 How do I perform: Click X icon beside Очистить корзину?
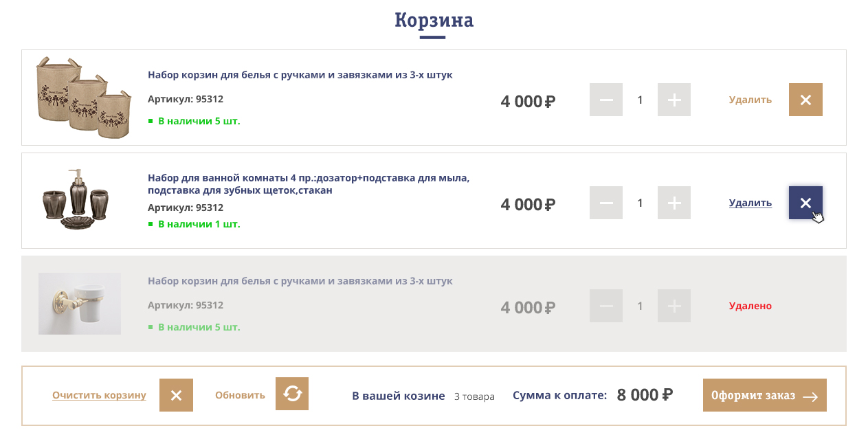coord(176,395)
